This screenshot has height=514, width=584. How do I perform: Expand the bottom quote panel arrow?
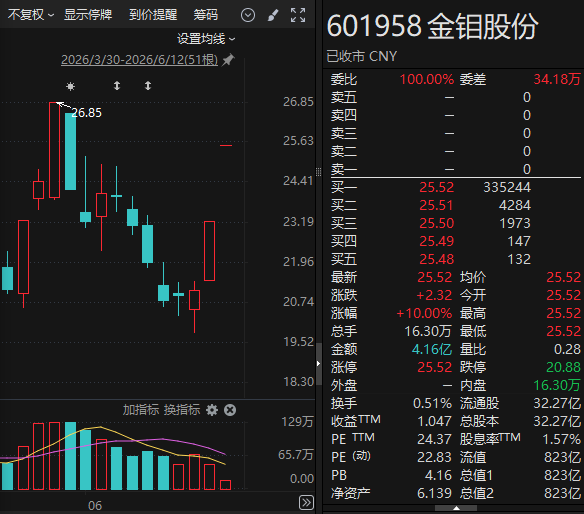coord(456,508)
